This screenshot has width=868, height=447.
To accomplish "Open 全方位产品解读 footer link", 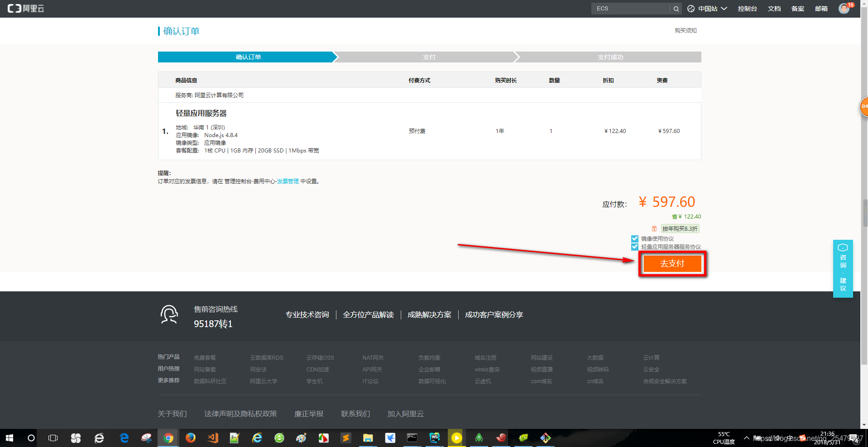I will 368,314.
